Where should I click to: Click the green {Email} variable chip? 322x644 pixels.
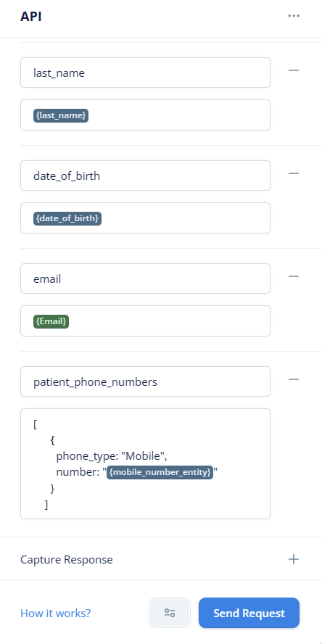pos(51,321)
